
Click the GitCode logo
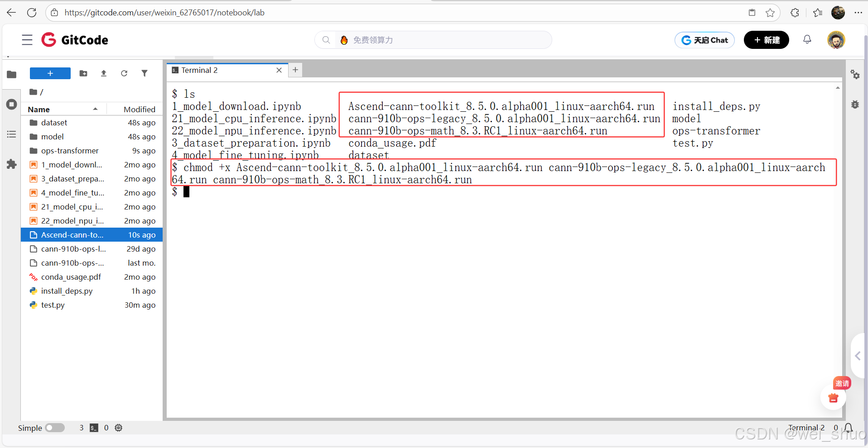[75, 40]
